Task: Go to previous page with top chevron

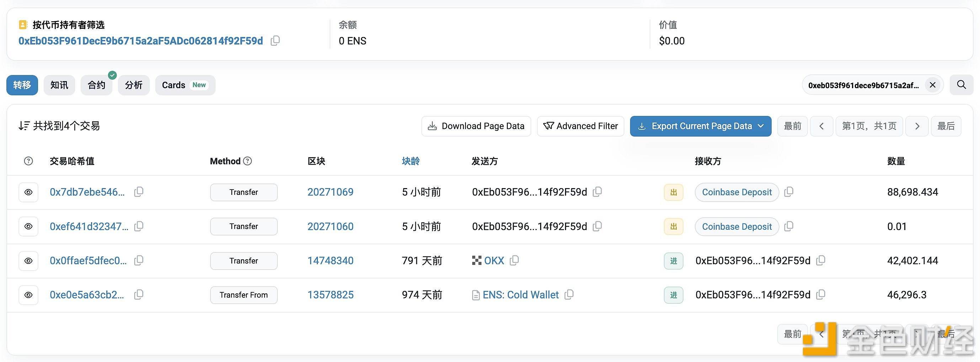Action: [x=821, y=126]
